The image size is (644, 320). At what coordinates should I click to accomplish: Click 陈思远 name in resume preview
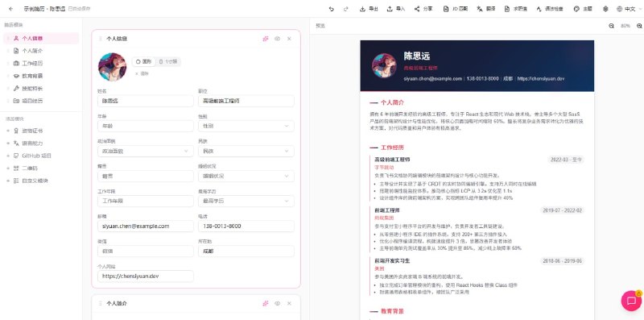[416, 56]
